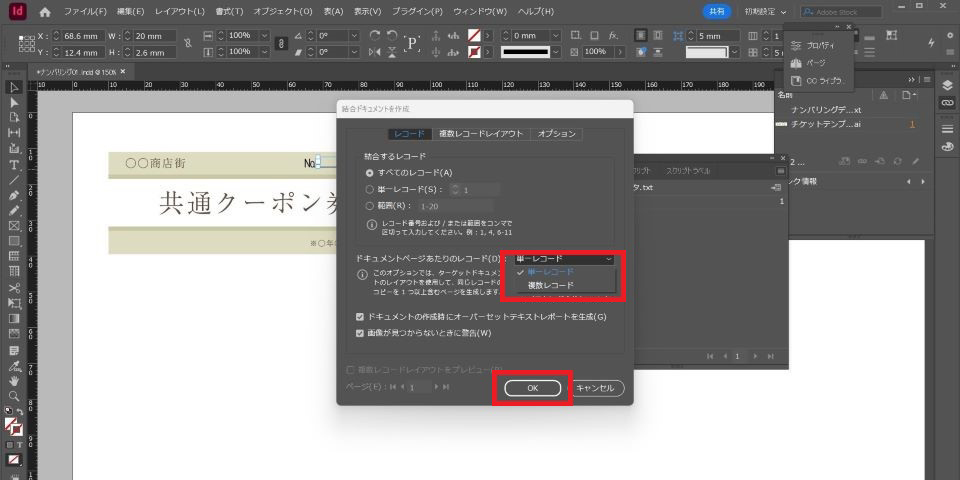Click the Line tool icon
The width and height of the screenshot is (960, 480).
click(14, 180)
